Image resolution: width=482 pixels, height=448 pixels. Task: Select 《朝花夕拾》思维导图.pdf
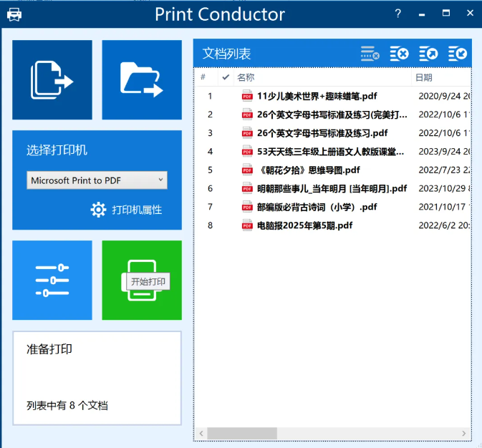click(332, 170)
